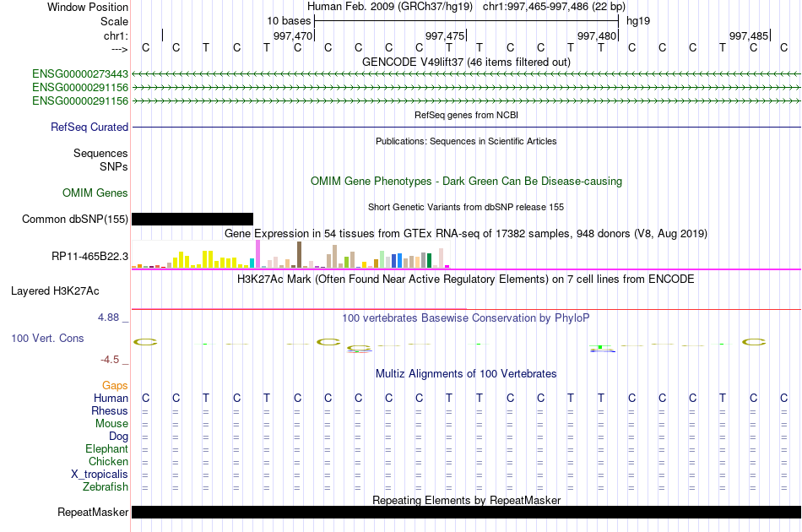Open Multiz Alignments of 100 Vertebrates title
This screenshot has width=802, height=532.
tap(466, 374)
